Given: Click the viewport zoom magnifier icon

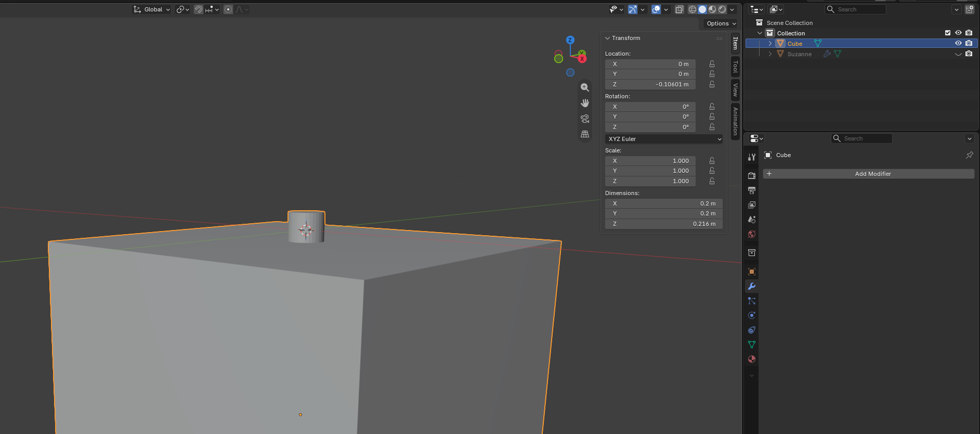Looking at the screenshot, I should (585, 87).
